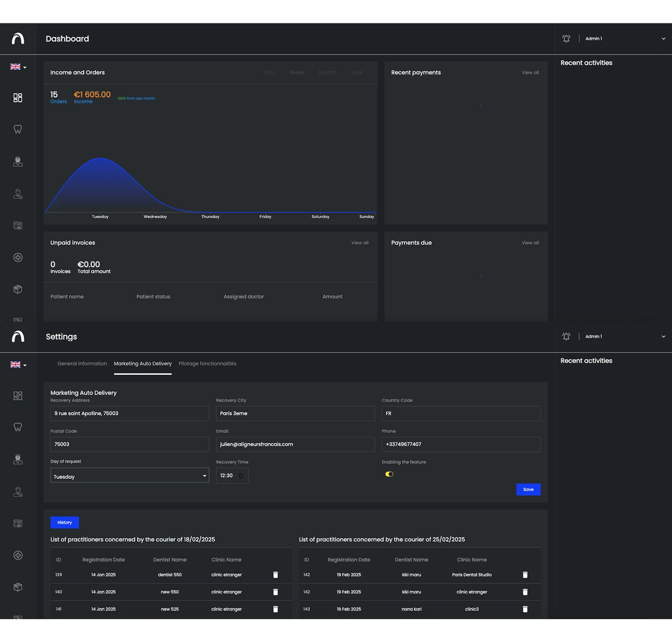Open the tooth icon in the Dashboard sidebar

pos(18,129)
